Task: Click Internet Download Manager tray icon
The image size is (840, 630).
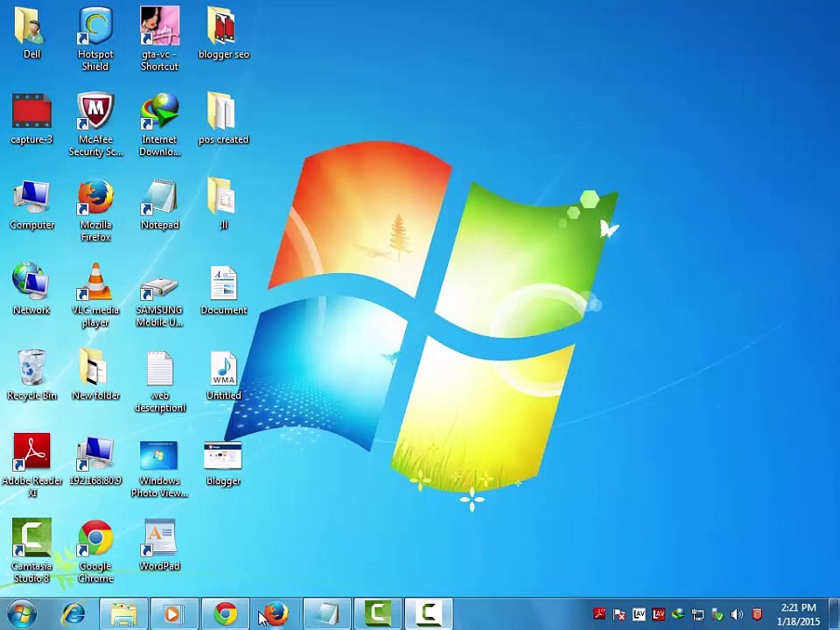Action: click(x=678, y=614)
